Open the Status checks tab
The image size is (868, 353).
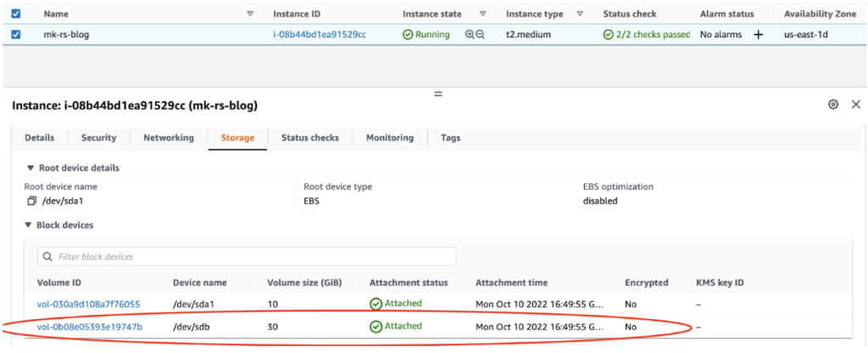pyautogui.click(x=309, y=137)
